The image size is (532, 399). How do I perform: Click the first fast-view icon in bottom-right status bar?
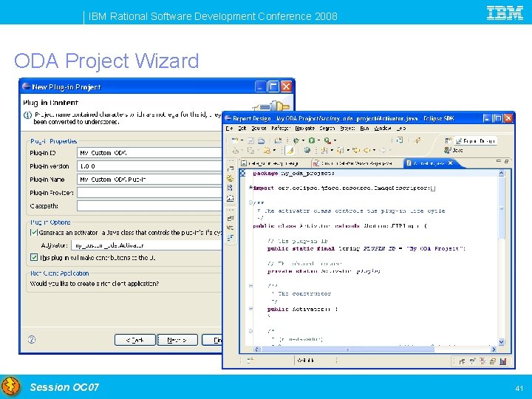462,361
